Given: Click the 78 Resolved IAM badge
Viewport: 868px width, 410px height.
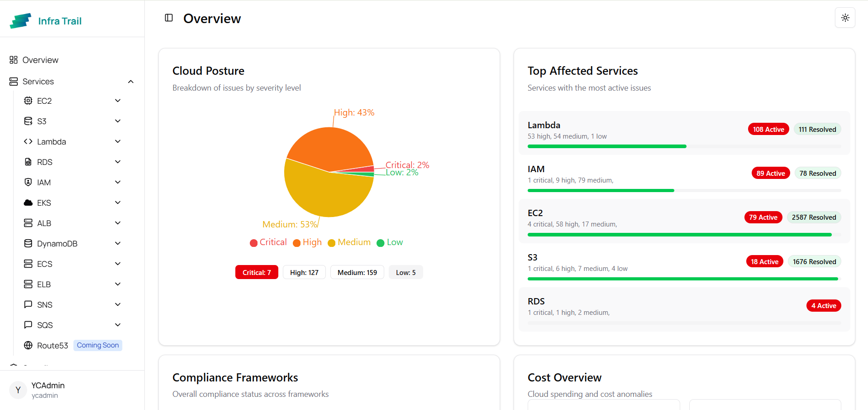Looking at the screenshot, I should pyautogui.click(x=818, y=173).
